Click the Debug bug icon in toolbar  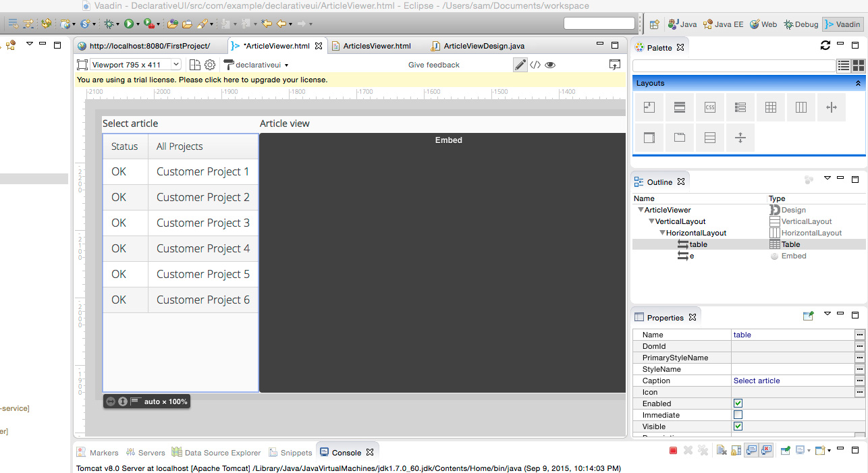(109, 24)
